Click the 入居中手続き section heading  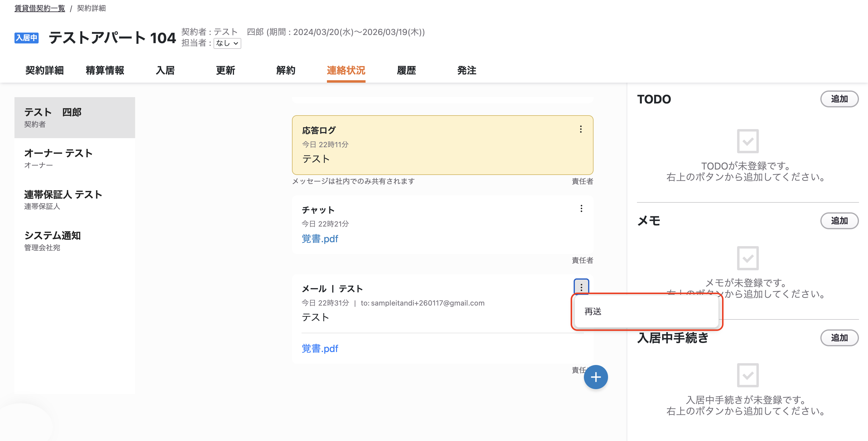pos(673,338)
